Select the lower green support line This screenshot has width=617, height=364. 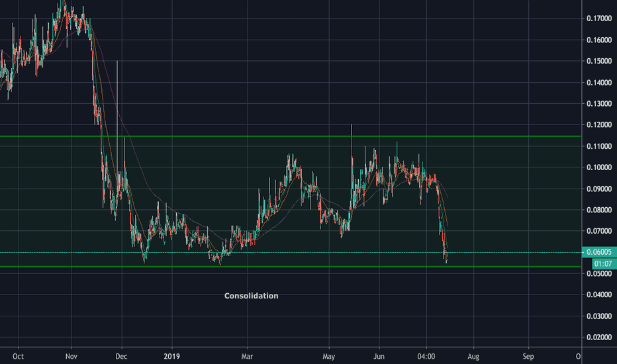click(x=291, y=267)
